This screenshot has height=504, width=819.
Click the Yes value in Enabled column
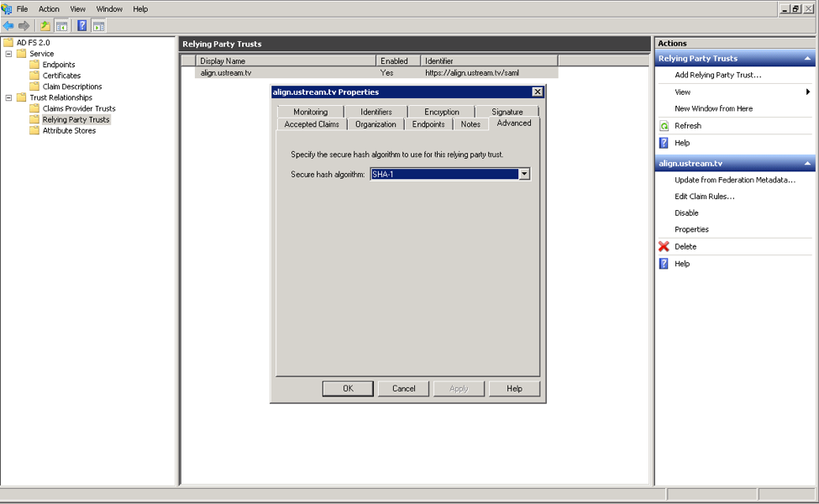pyautogui.click(x=386, y=73)
